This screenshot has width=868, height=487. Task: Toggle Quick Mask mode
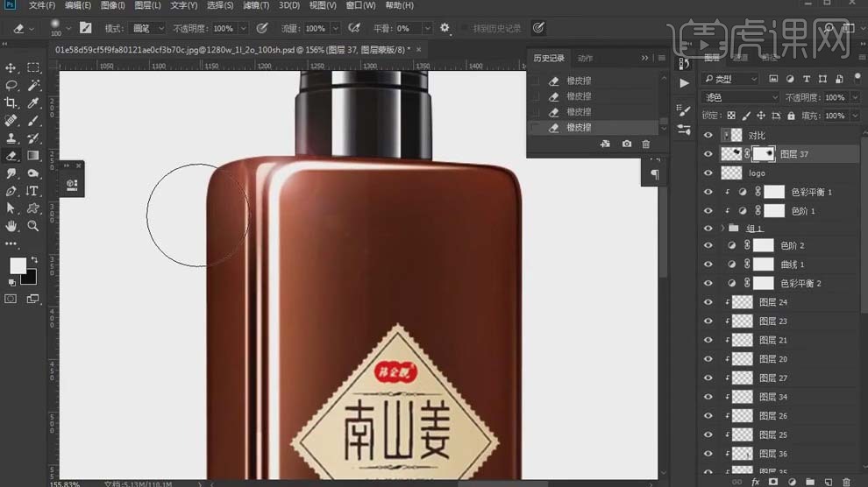11,299
